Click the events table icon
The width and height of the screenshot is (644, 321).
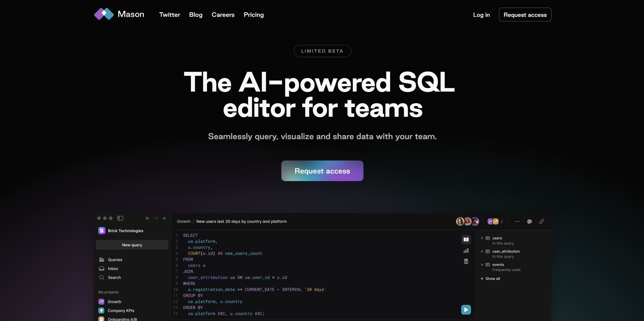(x=488, y=265)
